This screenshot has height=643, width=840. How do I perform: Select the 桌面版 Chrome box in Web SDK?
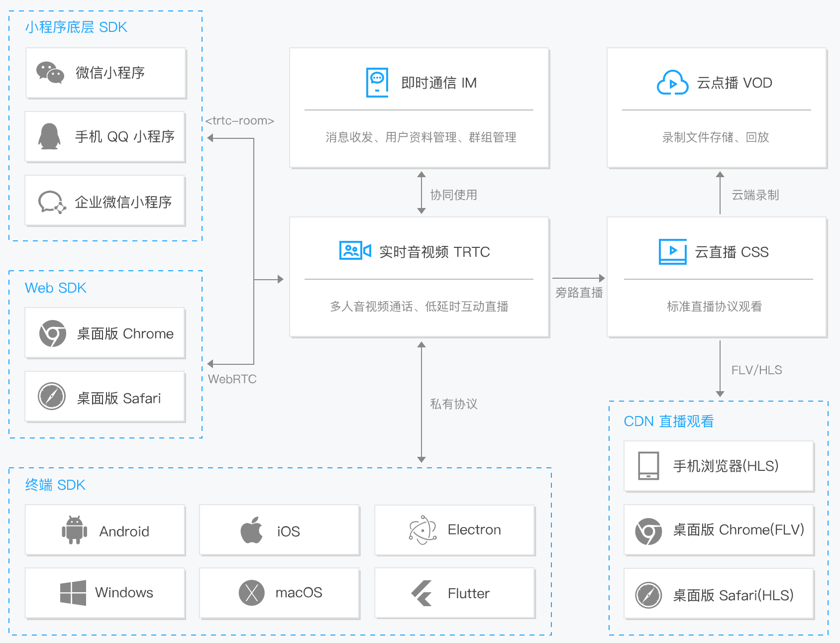point(105,333)
